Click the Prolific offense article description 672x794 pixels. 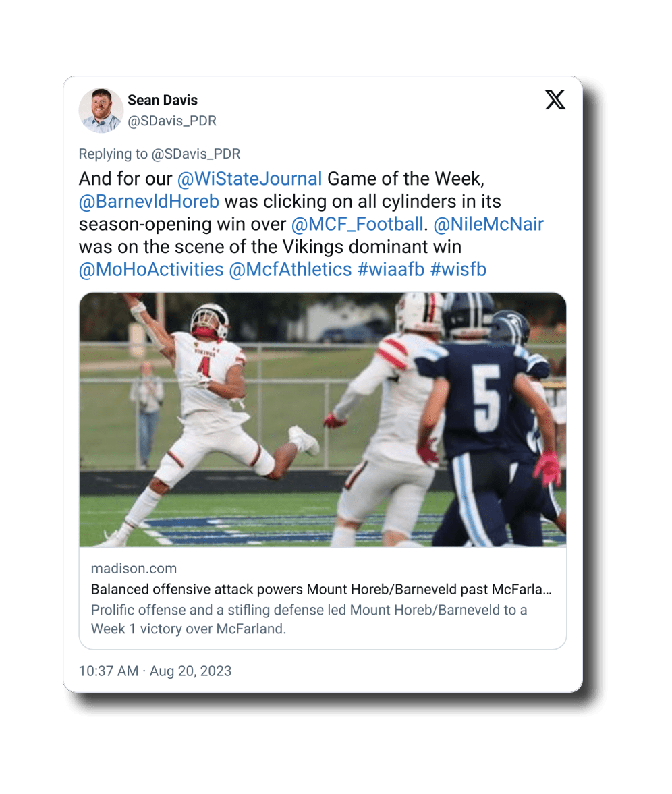(x=309, y=619)
